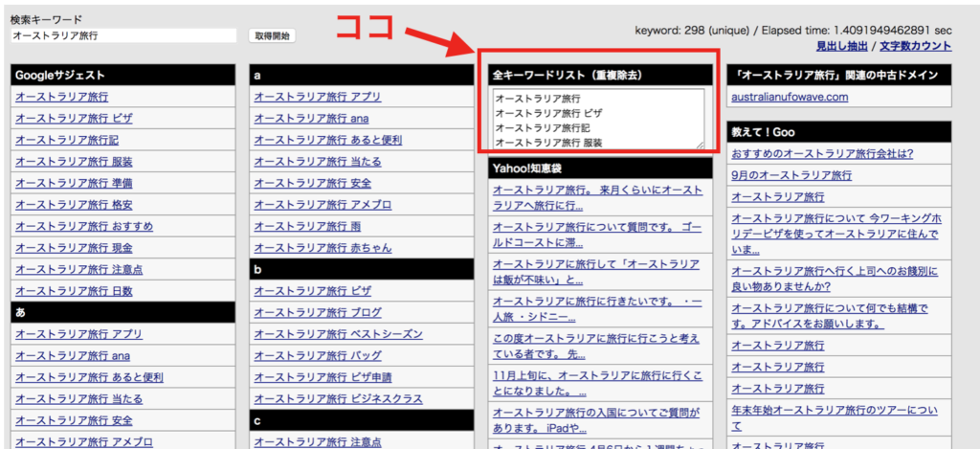
Task: Click the 関連の中古ドメイン section header
Action: click(x=839, y=75)
